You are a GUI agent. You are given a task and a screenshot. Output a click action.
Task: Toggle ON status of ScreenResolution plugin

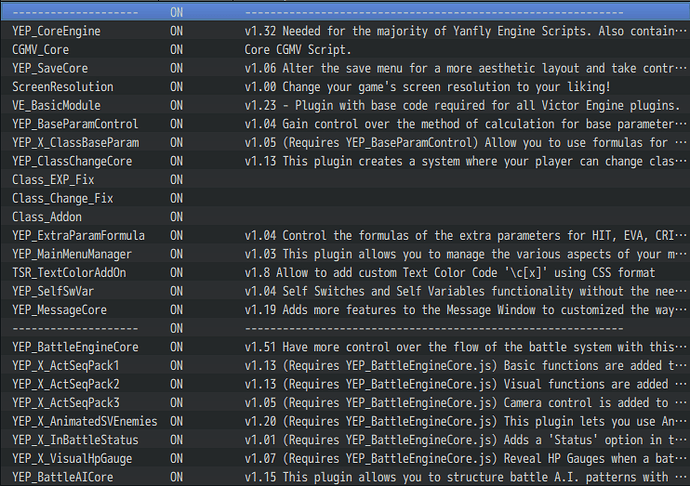(x=176, y=87)
